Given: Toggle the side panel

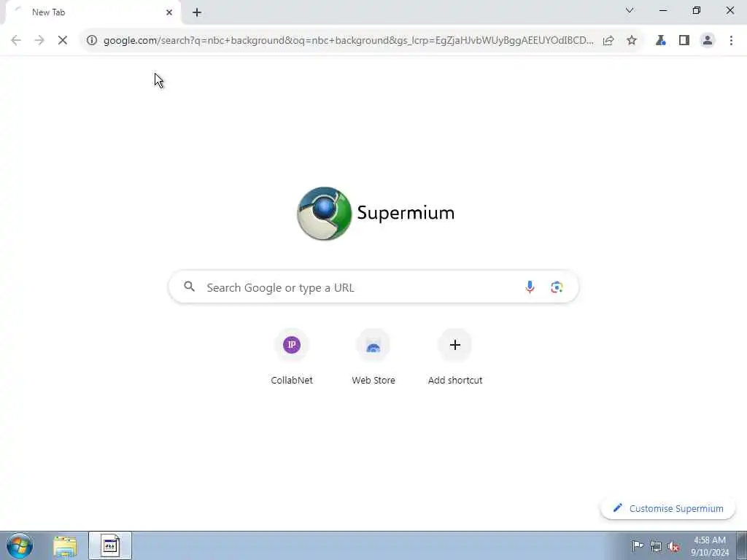Looking at the screenshot, I should pos(684,41).
